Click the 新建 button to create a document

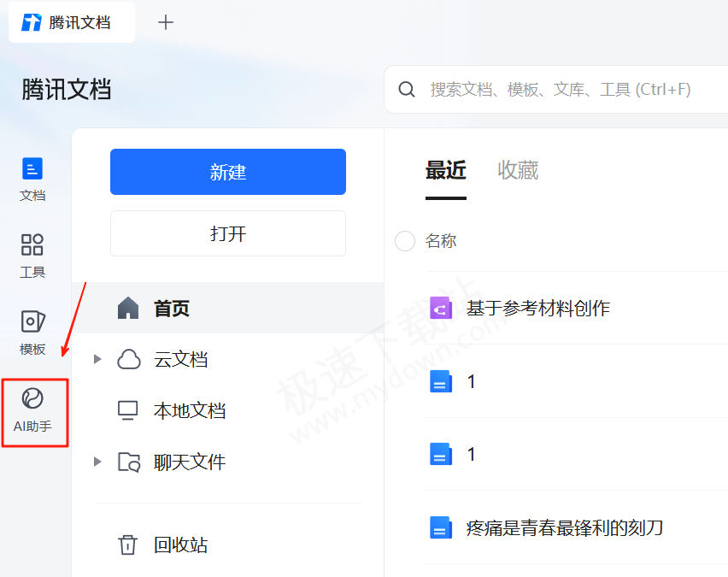click(227, 172)
